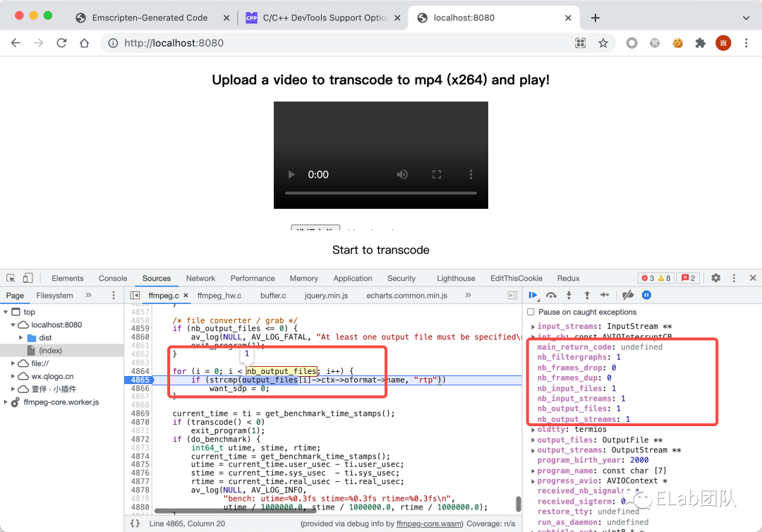Open the inspect element picker

pyautogui.click(x=11, y=279)
